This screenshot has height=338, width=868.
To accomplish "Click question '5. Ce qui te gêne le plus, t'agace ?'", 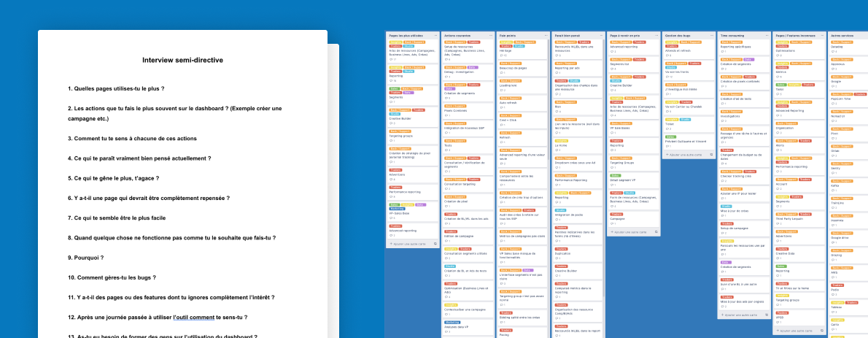I will coord(114,178).
